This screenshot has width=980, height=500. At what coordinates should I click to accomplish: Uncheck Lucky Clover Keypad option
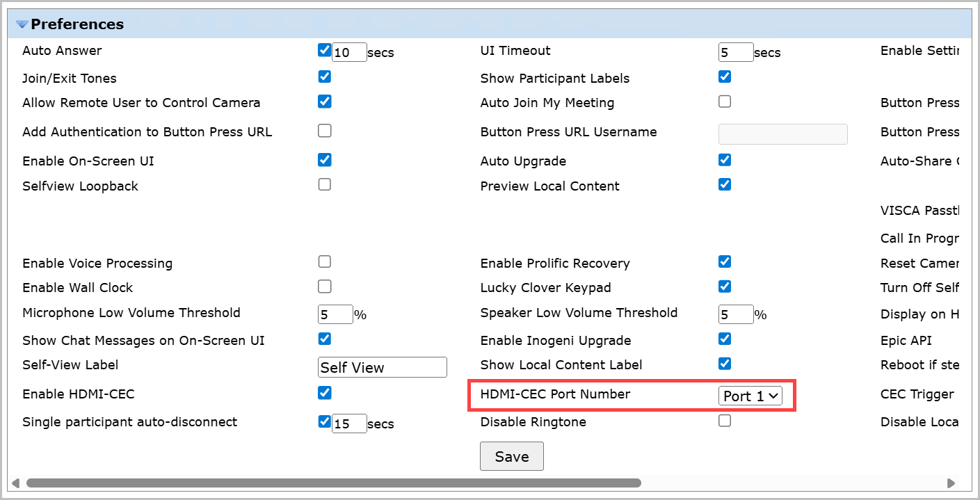[725, 287]
